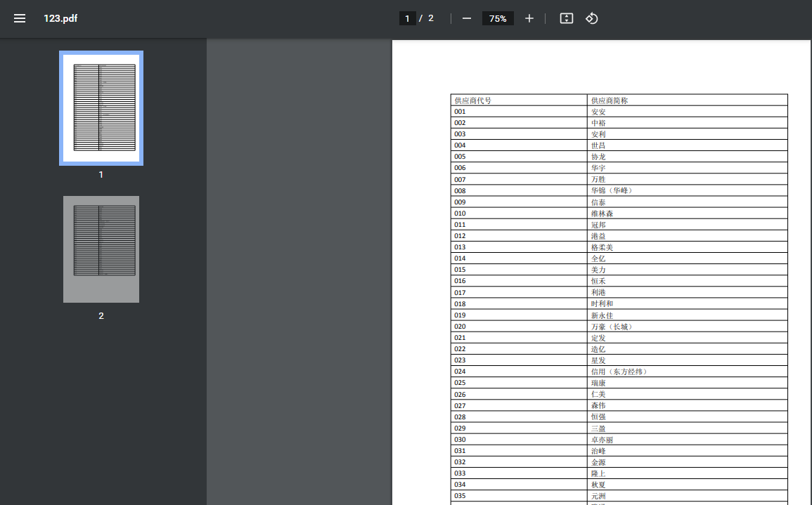Screen dimensions: 812x505
Task: Rotate the document counterclockwise
Action: (592, 18)
